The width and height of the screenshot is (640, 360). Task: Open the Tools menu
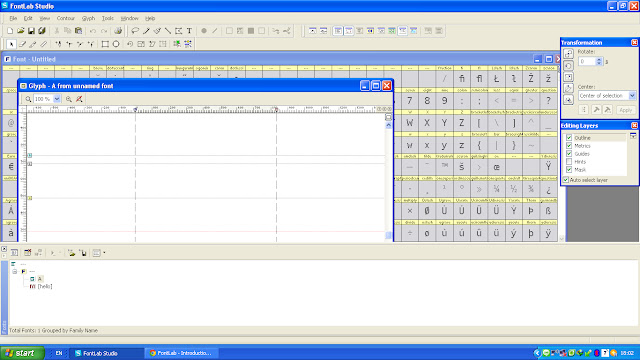pos(108,18)
